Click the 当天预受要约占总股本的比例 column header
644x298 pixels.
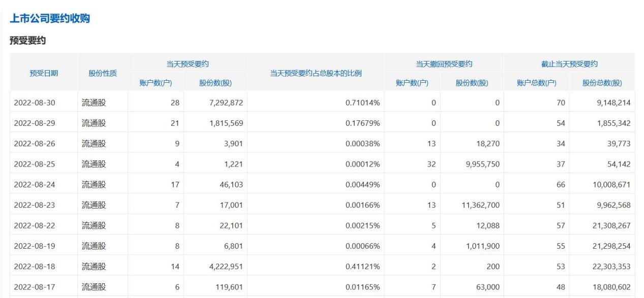pyautogui.click(x=316, y=73)
